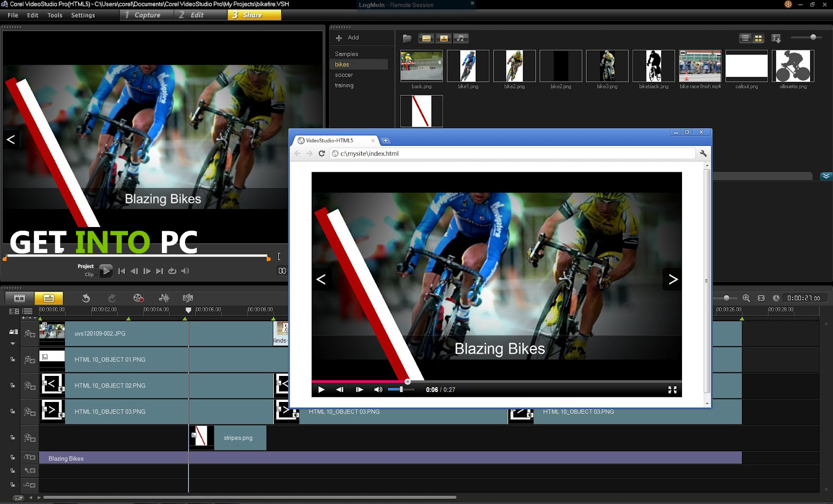This screenshot has height=504, width=833.
Task: Switch to Storyboard view
Action: (x=19, y=298)
